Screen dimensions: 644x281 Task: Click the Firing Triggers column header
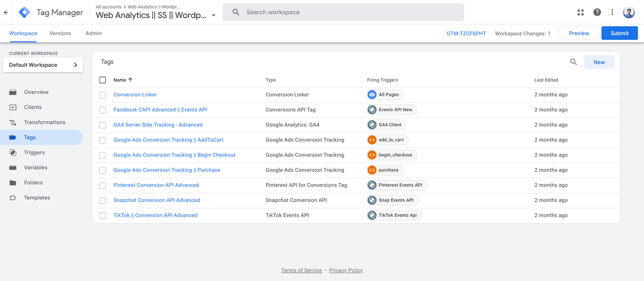(x=382, y=80)
